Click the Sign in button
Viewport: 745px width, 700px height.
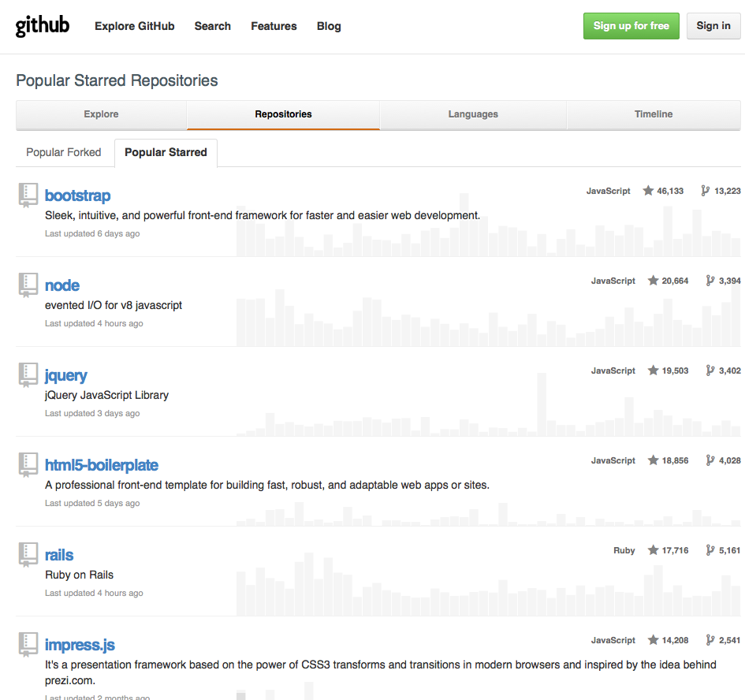pos(713,26)
